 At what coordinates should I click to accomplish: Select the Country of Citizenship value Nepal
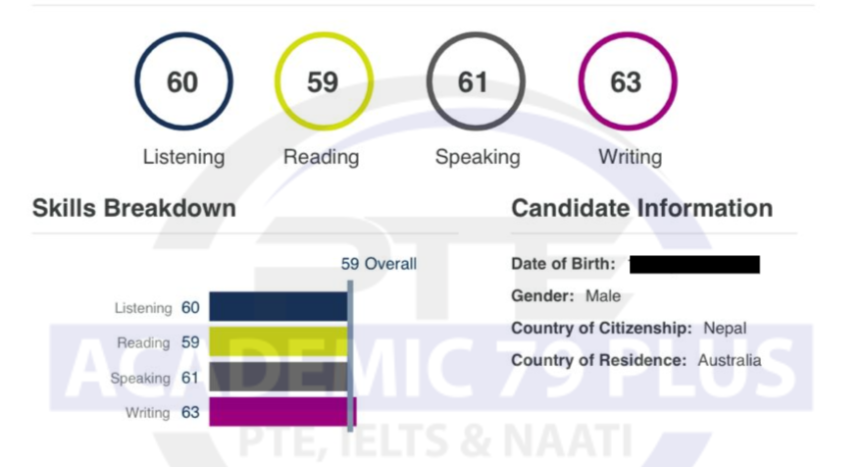[725, 328]
